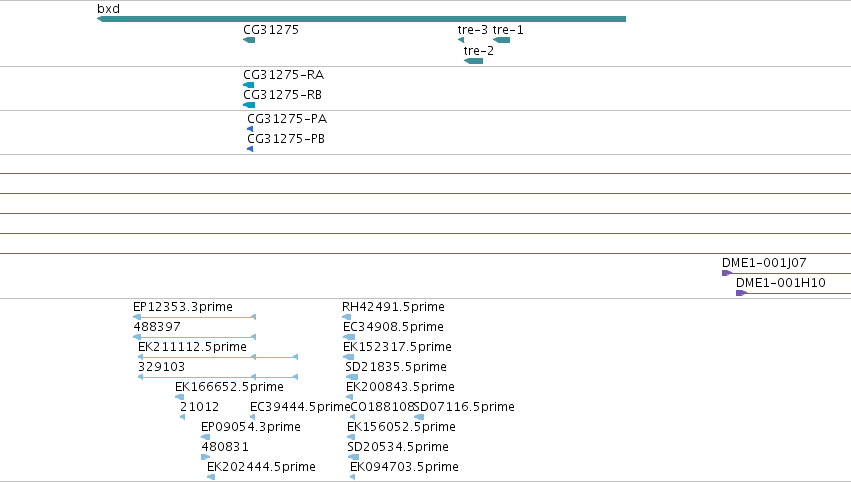This screenshot has width=851, height=482.
Task: Select the EK211112.5prime alignment line
Action: tap(218, 357)
